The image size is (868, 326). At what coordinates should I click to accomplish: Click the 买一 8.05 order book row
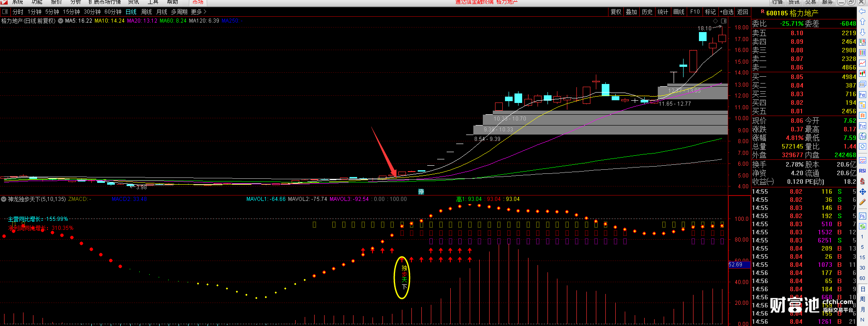[x=804, y=77]
